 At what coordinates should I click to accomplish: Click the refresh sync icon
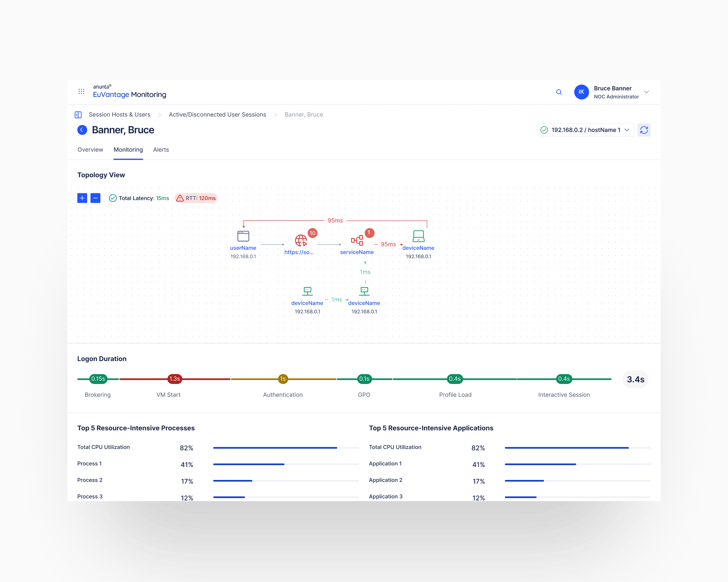[644, 130]
